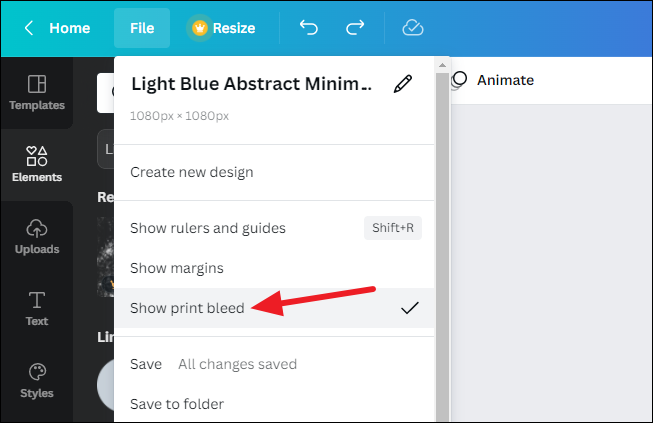This screenshot has width=653, height=423.
Task: Open the Text sidebar panel
Action: pos(37,309)
